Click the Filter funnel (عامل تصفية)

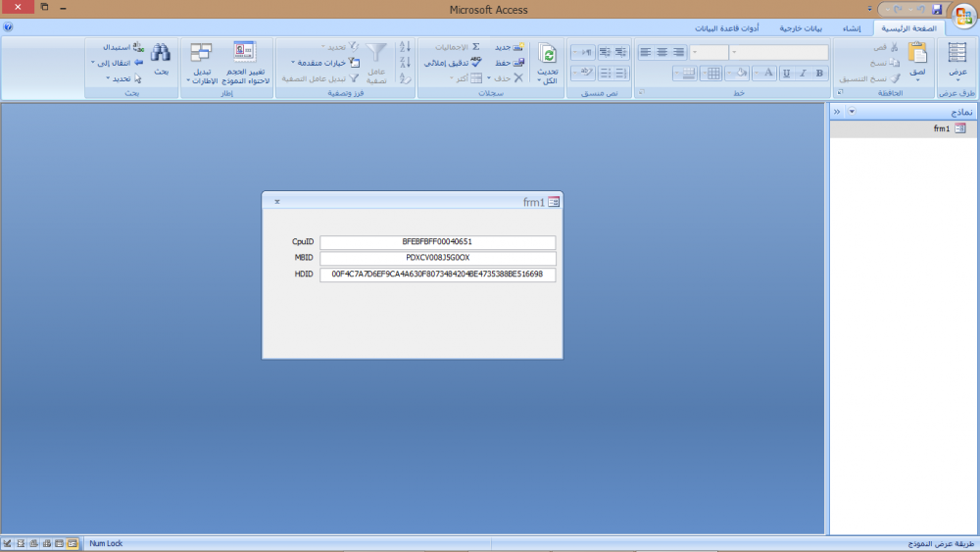point(376,53)
